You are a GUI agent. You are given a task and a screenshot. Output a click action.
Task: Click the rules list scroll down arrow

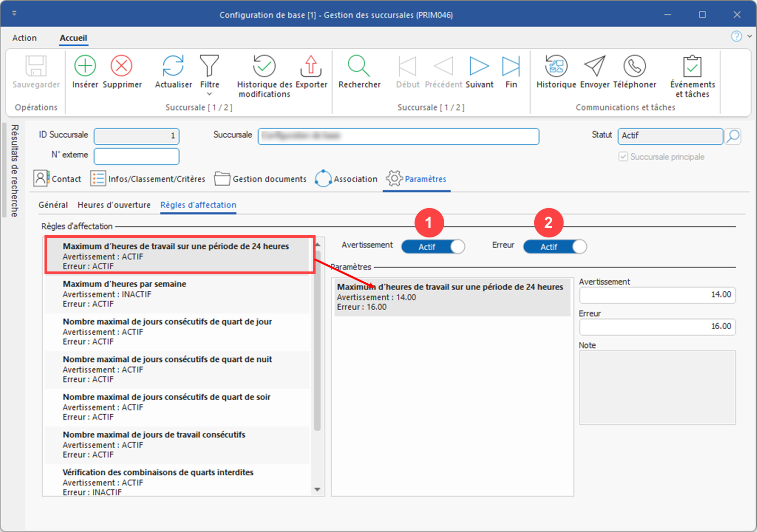click(x=317, y=489)
